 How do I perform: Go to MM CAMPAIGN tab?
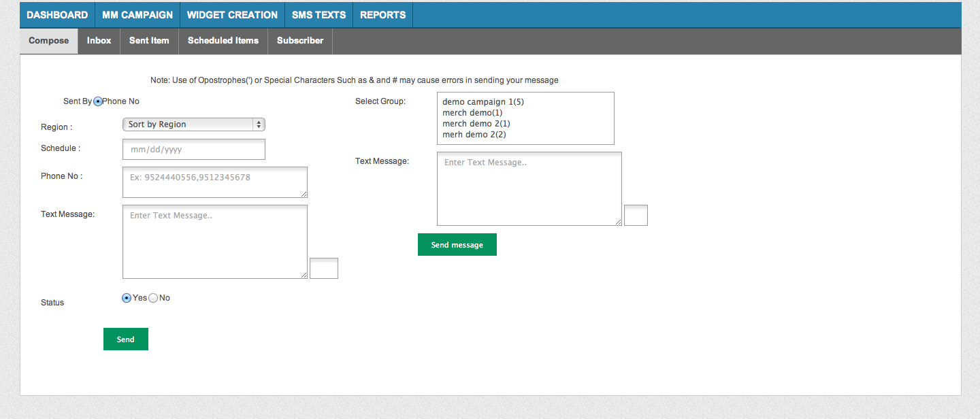(137, 15)
